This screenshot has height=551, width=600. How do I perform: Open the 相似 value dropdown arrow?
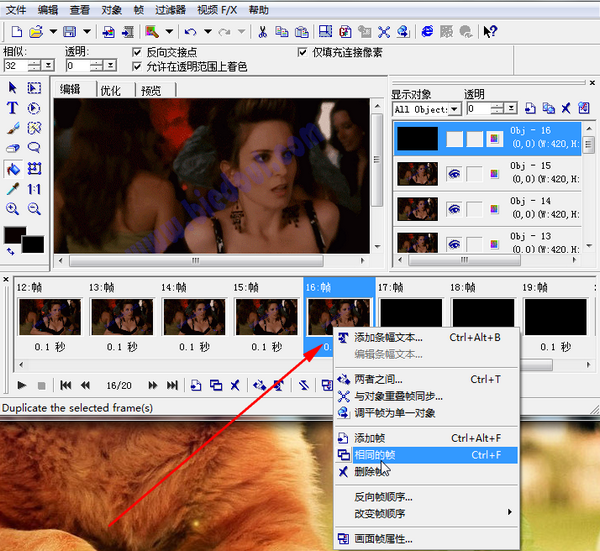(48, 66)
